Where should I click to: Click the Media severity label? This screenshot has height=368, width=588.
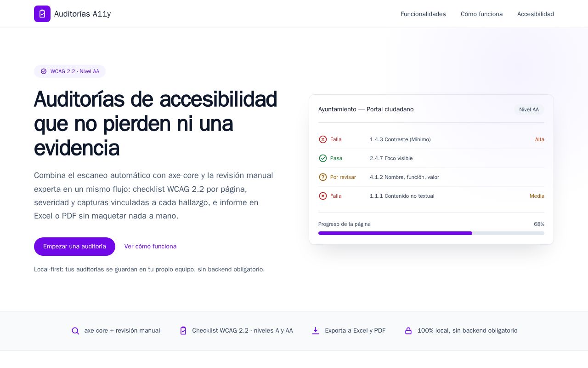click(x=537, y=196)
